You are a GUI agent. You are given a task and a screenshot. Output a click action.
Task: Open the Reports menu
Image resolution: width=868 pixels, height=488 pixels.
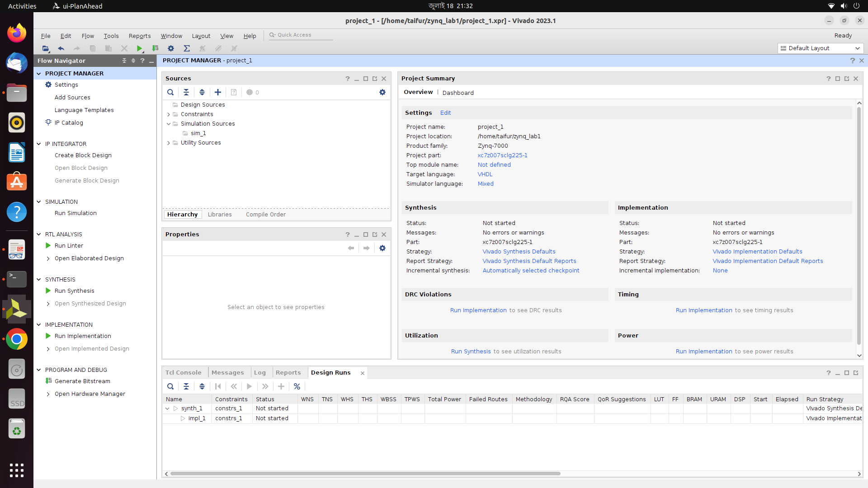point(139,36)
